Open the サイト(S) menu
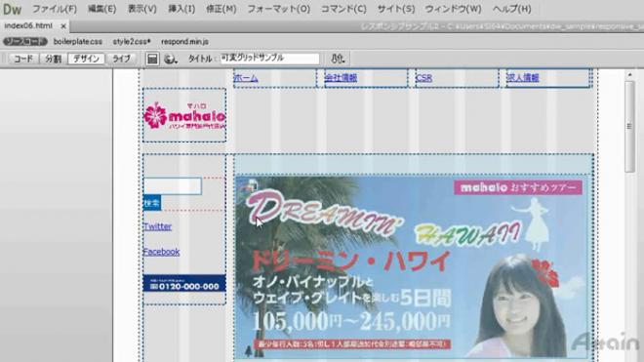The height and width of the screenshot is (362, 644). point(396,9)
